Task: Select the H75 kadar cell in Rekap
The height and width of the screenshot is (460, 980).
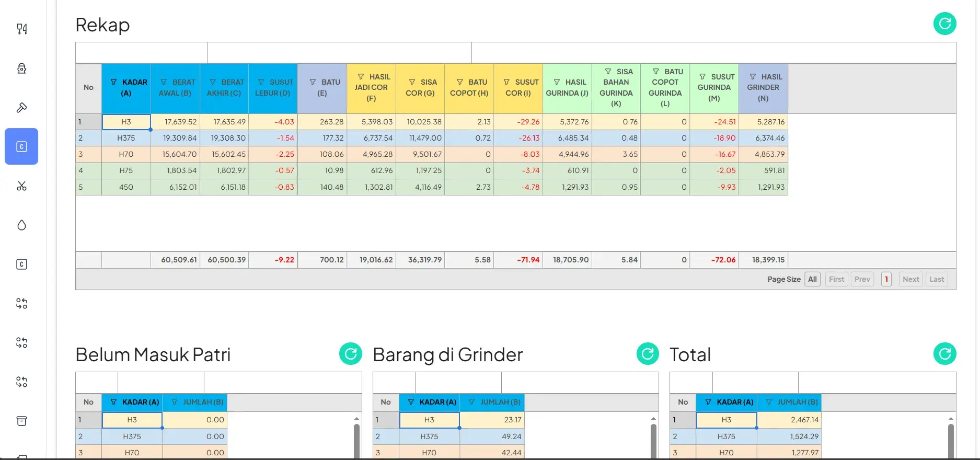Action: coord(126,170)
